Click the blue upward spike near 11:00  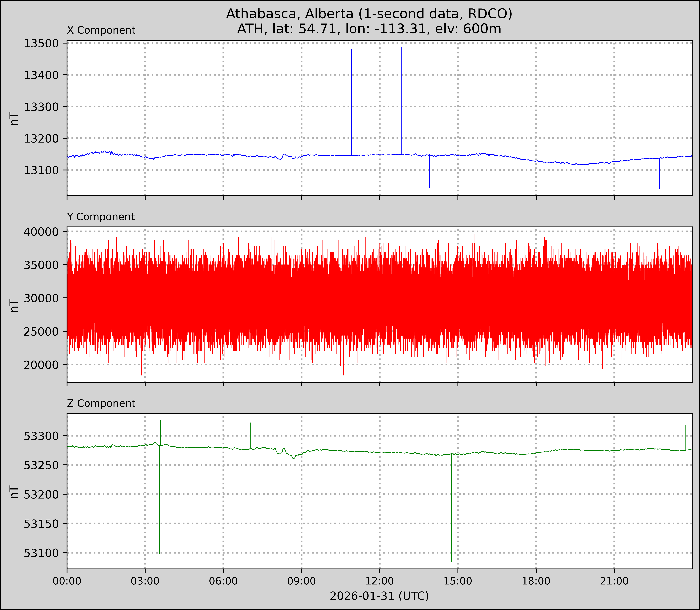tap(352, 102)
